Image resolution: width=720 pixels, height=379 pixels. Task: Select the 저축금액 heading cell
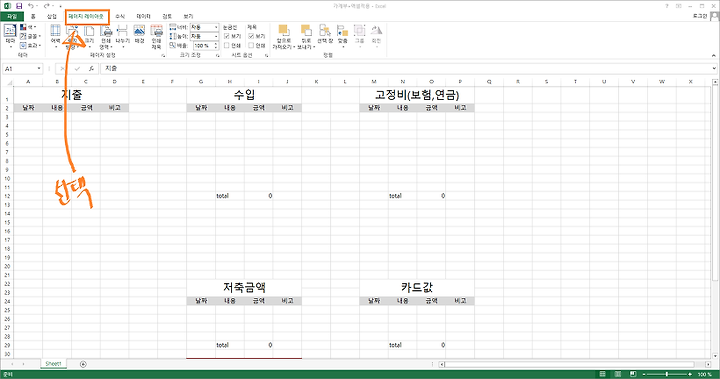pos(244,288)
